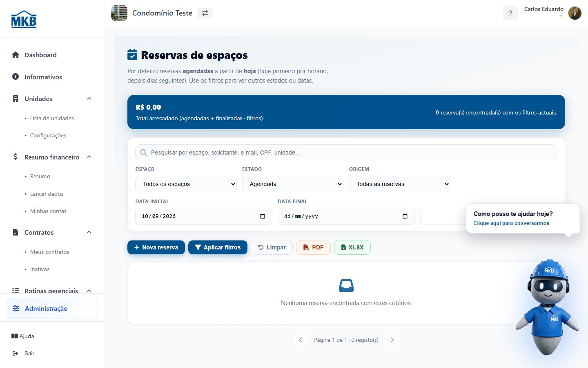Click the Unidades building icon
Image resolution: width=588 pixels, height=368 pixels.
(16, 99)
